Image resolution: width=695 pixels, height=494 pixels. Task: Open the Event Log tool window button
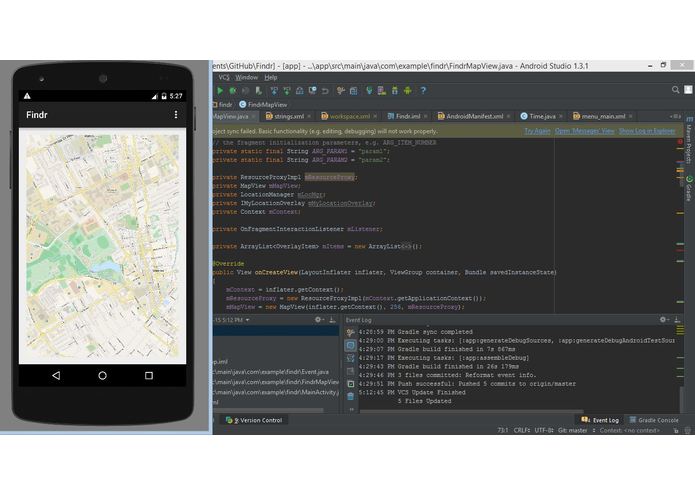(x=600, y=420)
